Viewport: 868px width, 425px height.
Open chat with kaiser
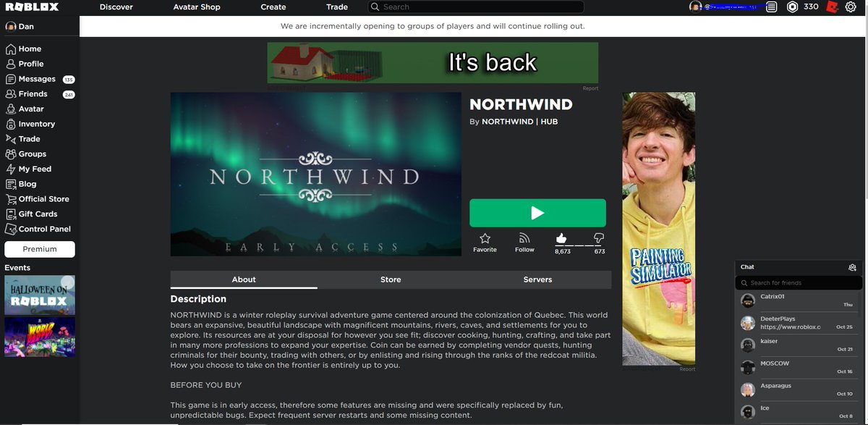coord(799,345)
